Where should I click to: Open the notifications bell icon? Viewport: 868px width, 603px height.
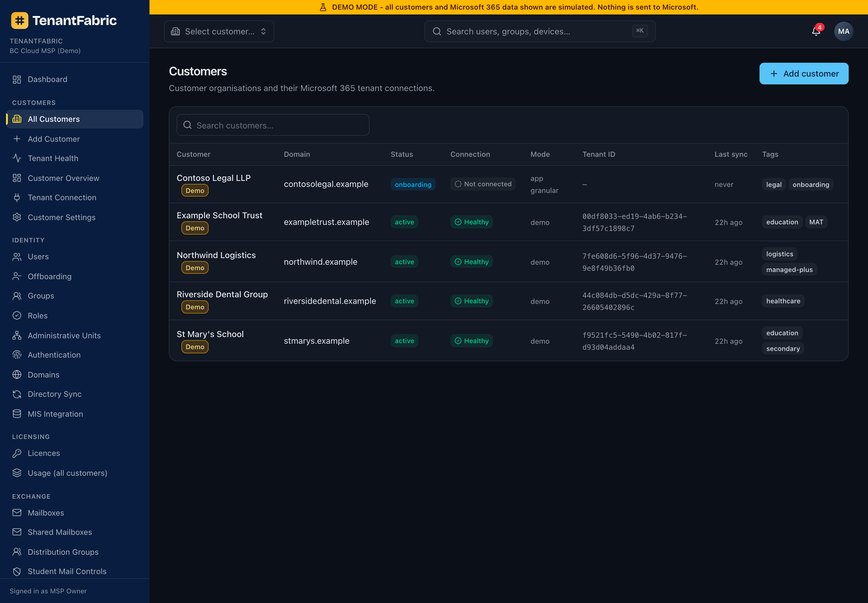click(816, 31)
